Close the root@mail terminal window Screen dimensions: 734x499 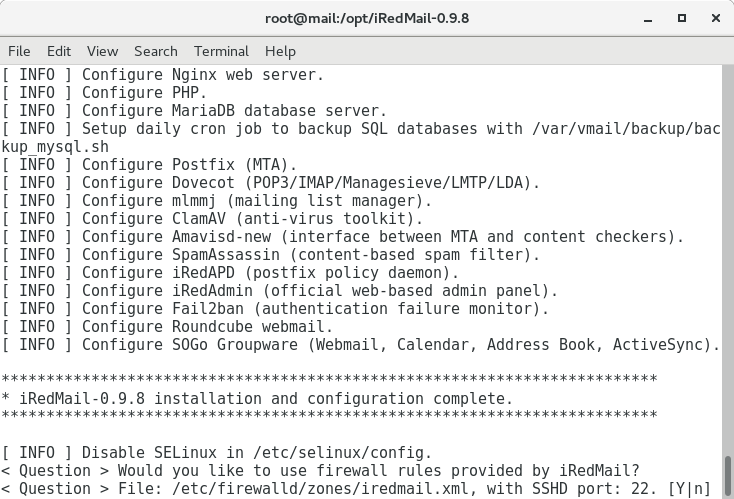(x=716, y=18)
